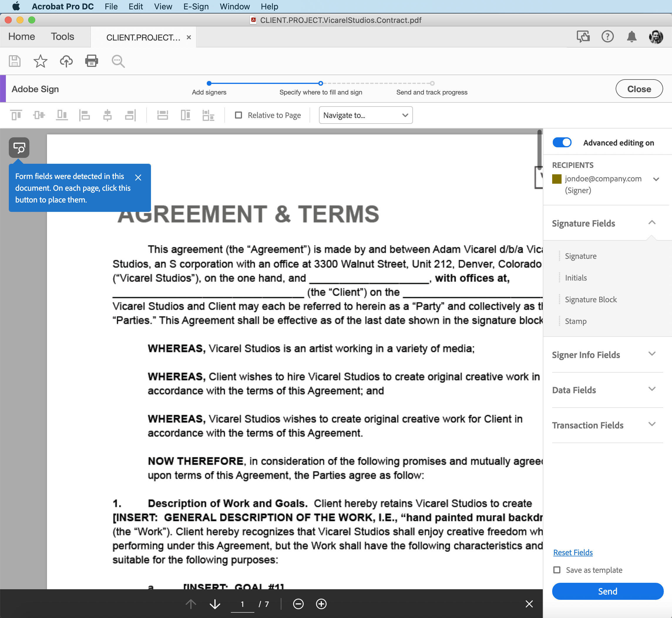This screenshot has height=618, width=672.
Task: Click the cloud upload icon
Action: (66, 61)
